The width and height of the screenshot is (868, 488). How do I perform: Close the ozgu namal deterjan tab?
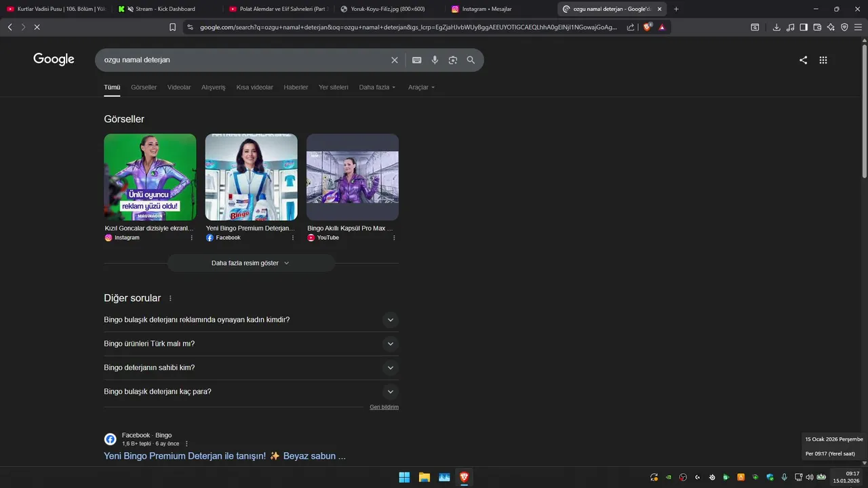[659, 9]
